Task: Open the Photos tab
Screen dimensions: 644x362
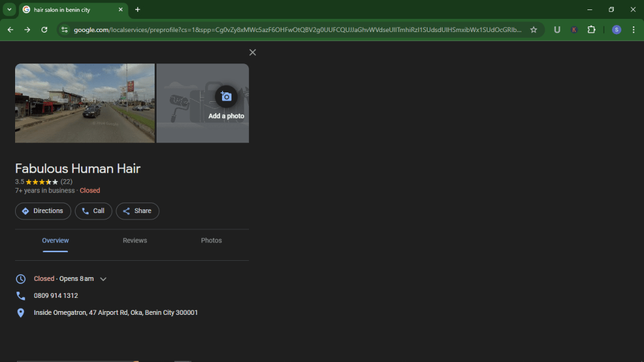Action: [211, 241]
